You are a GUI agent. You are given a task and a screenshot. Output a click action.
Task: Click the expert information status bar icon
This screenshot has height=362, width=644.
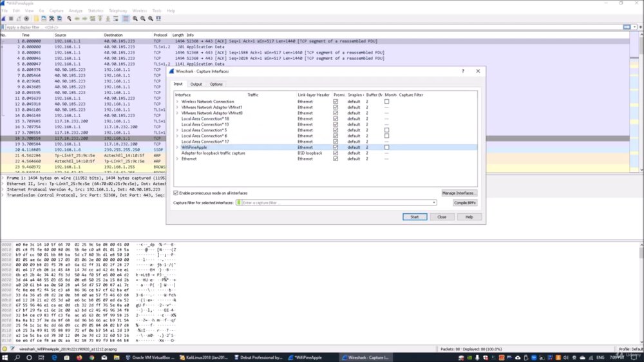tap(5, 349)
